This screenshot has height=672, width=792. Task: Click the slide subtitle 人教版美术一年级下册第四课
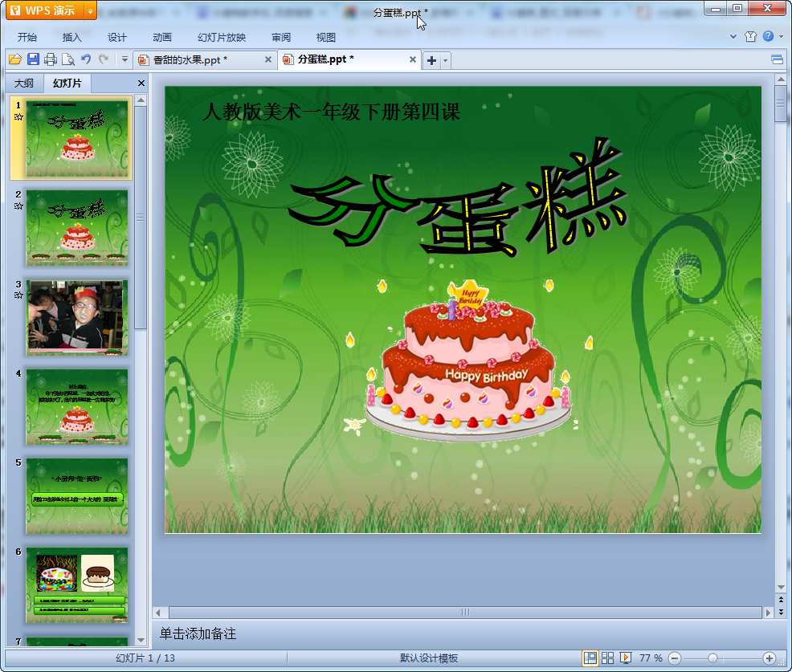[x=332, y=112]
